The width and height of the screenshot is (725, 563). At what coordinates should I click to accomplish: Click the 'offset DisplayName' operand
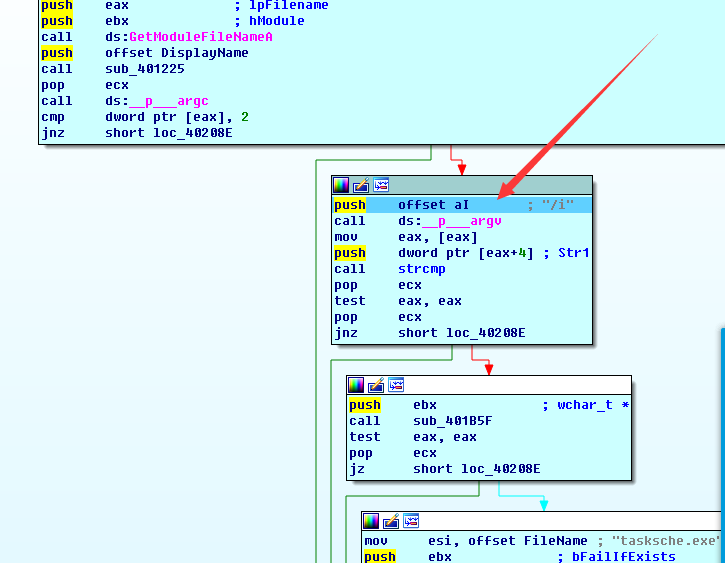tap(177, 53)
